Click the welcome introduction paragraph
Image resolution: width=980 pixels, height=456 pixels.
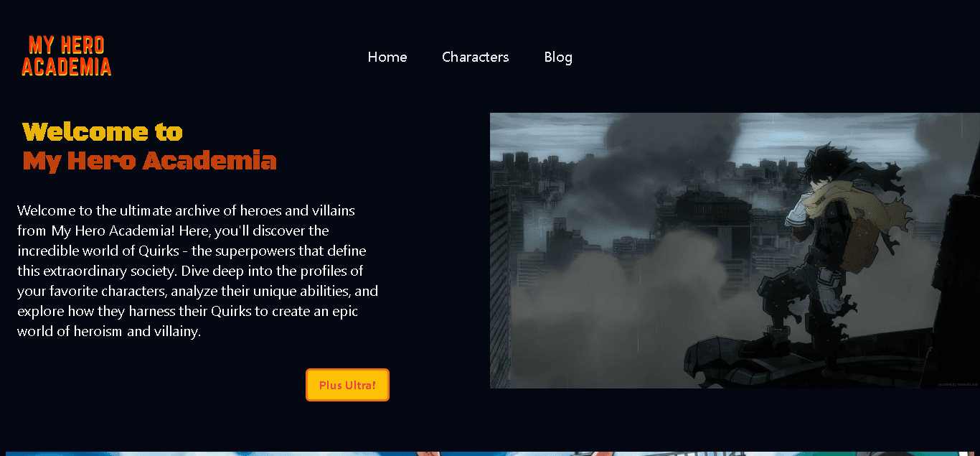point(198,271)
